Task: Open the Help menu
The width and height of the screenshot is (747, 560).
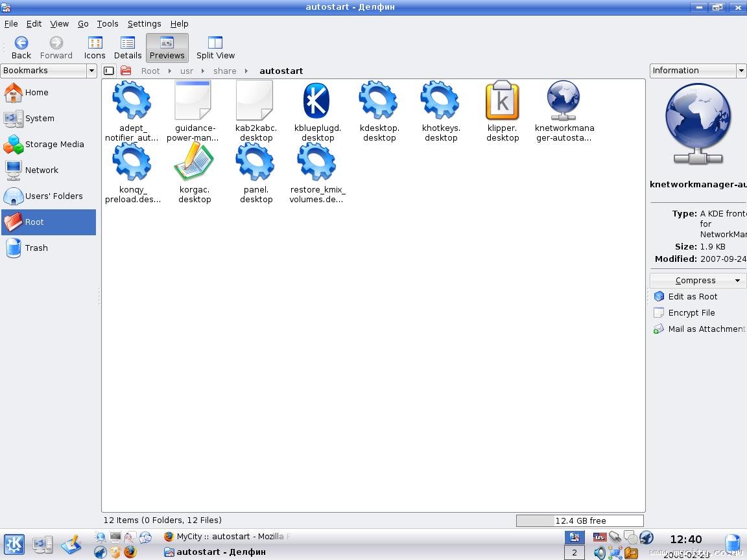Action: pyautogui.click(x=179, y=24)
